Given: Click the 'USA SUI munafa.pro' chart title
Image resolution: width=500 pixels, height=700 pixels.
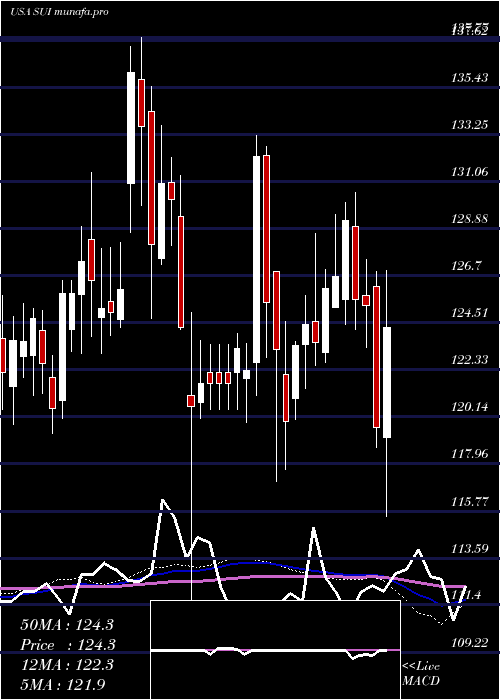Looking at the screenshot, I should click(59, 12).
